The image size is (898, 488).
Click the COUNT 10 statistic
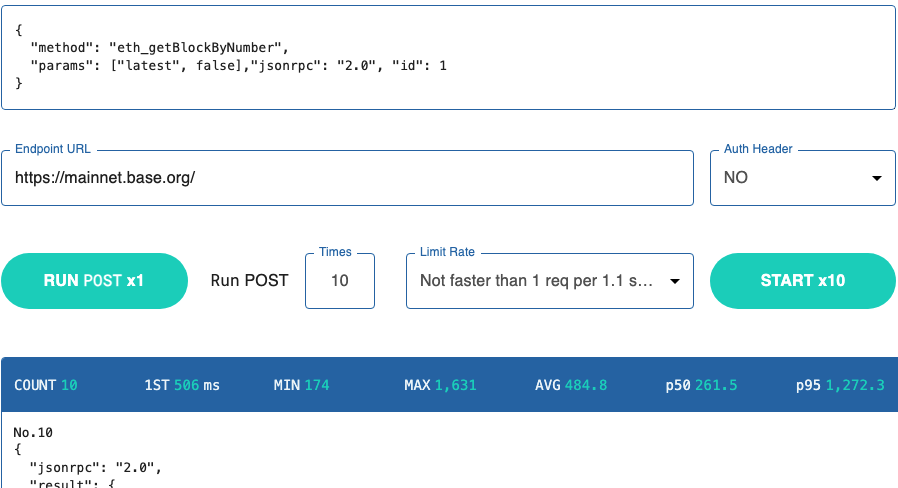[x=46, y=385]
